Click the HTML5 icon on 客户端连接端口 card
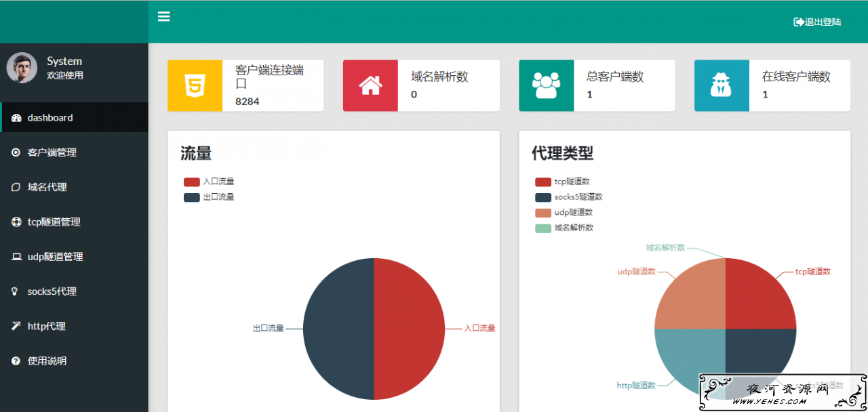This screenshot has width=868, height=412. [195, 85]
